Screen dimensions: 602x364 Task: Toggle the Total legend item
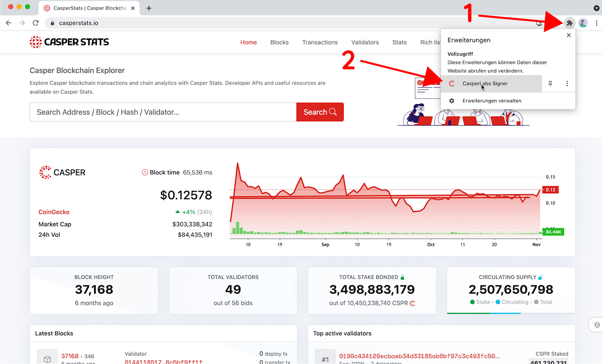point(543,302)
